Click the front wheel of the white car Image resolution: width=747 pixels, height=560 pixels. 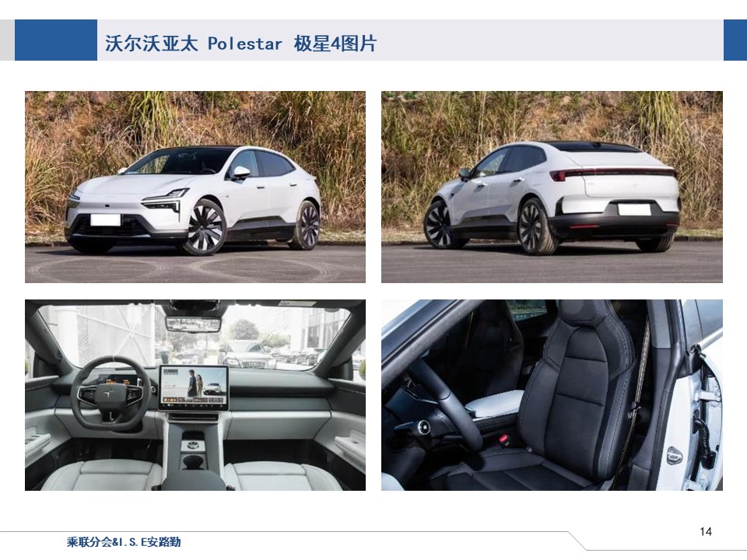205,228
